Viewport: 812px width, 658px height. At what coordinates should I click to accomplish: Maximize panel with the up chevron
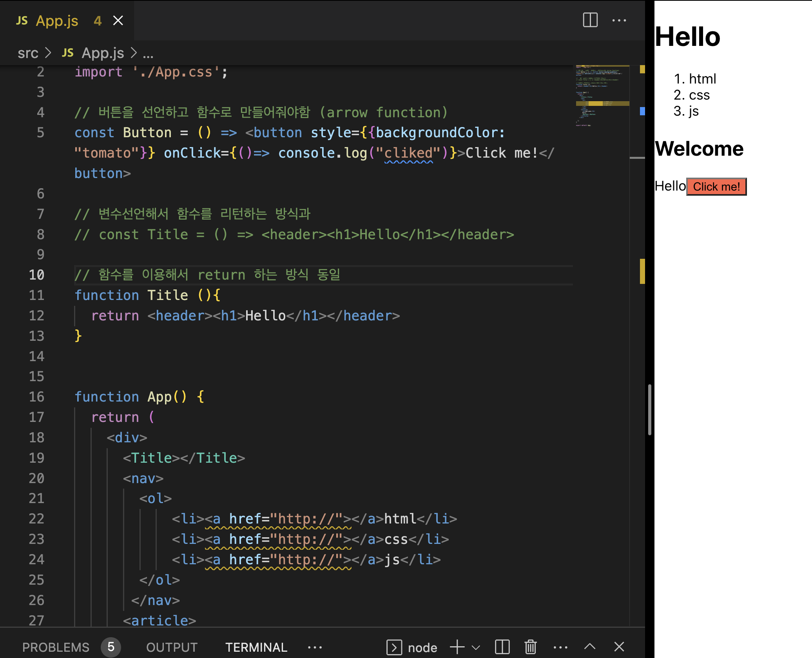coord(590,647)
